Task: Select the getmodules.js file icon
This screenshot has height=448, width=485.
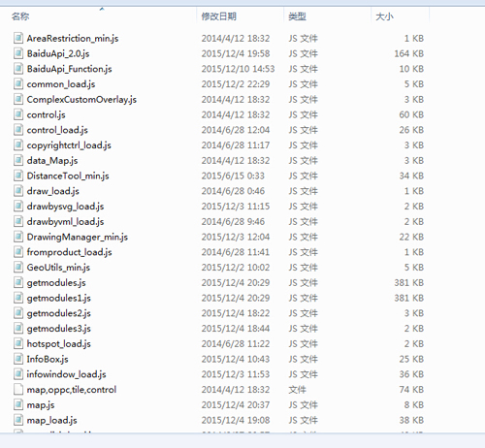Action: click(x=18, y=282)
